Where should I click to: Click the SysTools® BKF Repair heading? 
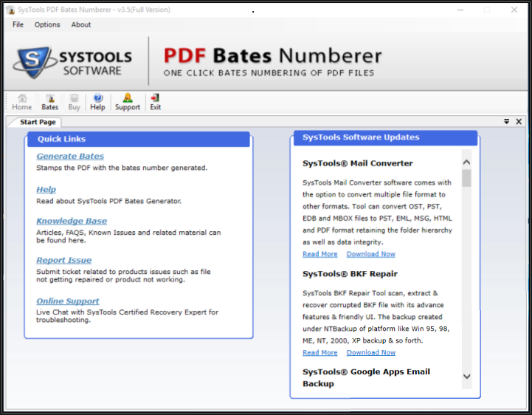point(350,274)
